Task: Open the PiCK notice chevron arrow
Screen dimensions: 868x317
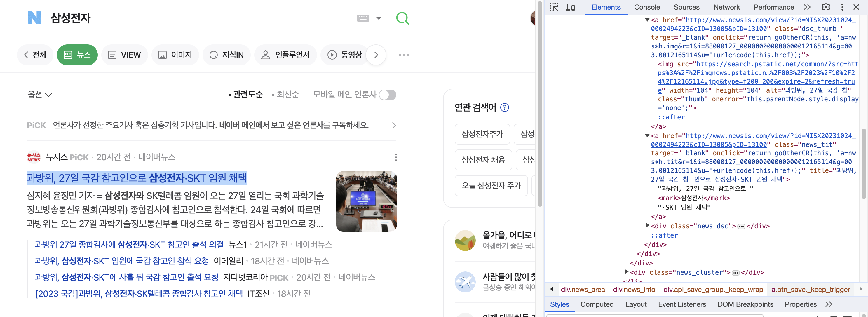Action: (x=394, y=125)
